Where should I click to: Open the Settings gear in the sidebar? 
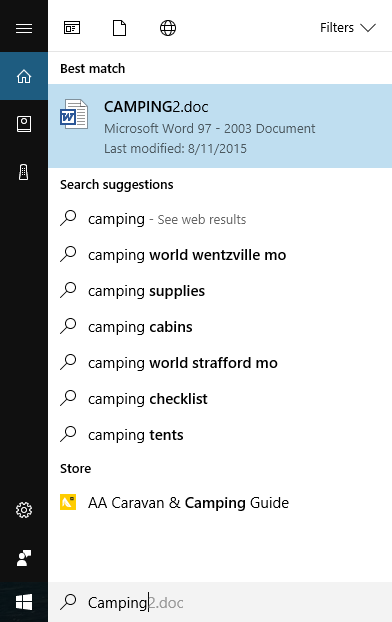[x=24, y=510]
